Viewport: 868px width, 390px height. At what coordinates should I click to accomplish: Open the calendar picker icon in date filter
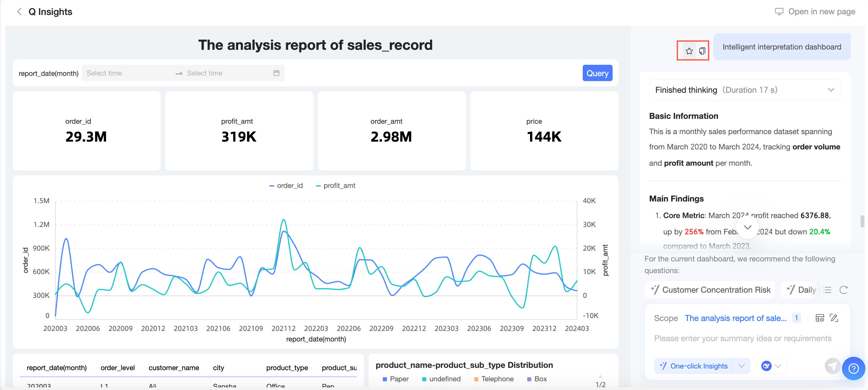[276, 73]
